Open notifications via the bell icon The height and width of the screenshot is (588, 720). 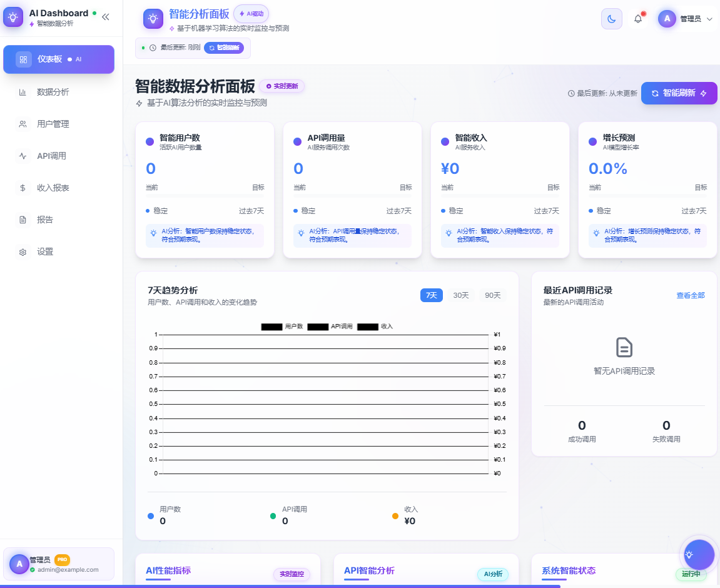coord(638,19)
